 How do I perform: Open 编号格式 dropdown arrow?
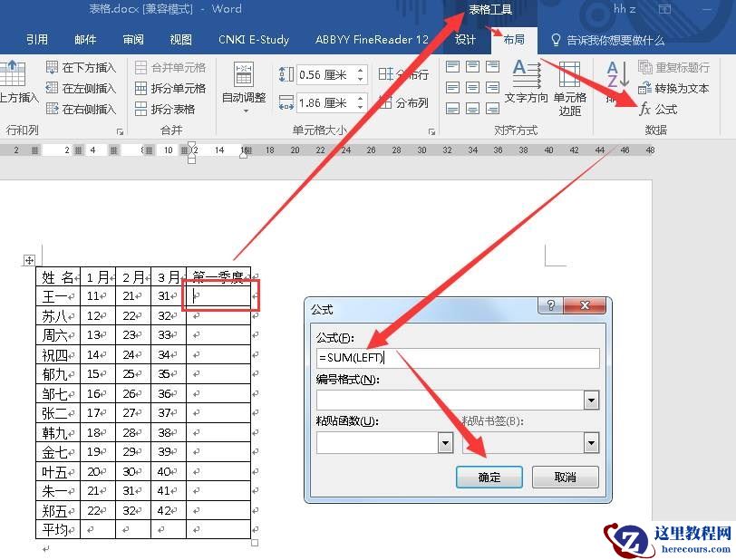click(x=591, y=401)
